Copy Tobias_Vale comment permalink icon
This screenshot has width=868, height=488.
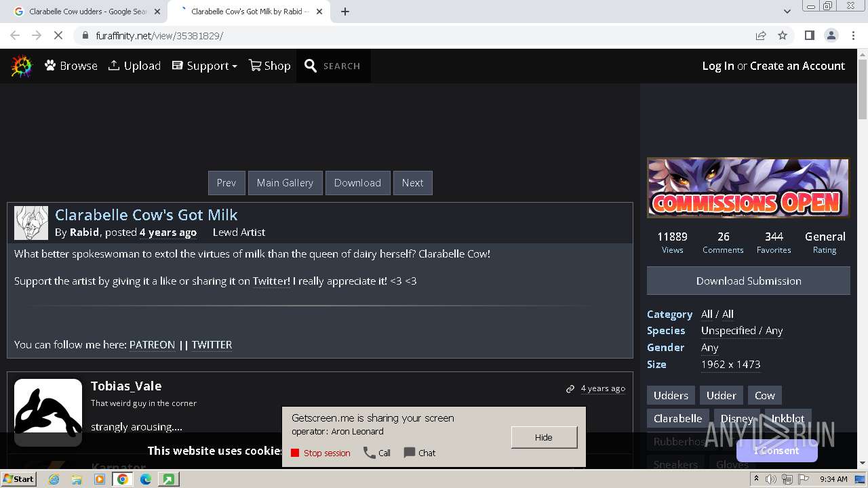pyautogui.click(x=570, y=389)
